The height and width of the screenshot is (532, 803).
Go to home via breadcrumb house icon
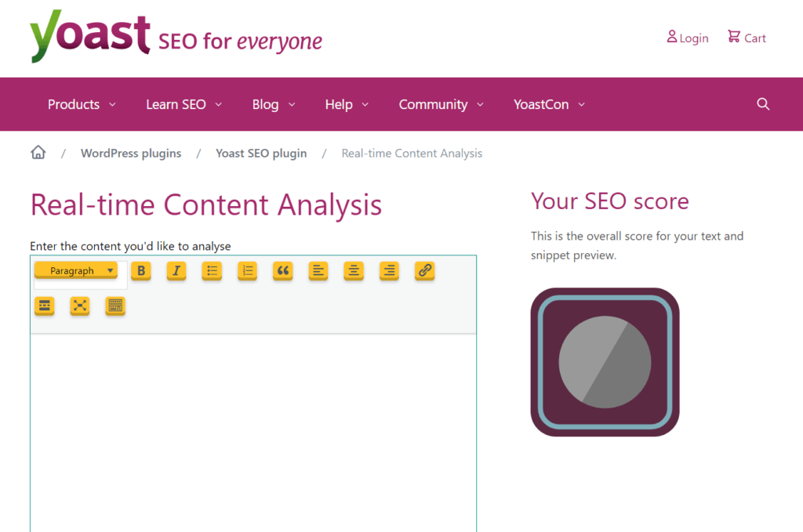(38, 153)
